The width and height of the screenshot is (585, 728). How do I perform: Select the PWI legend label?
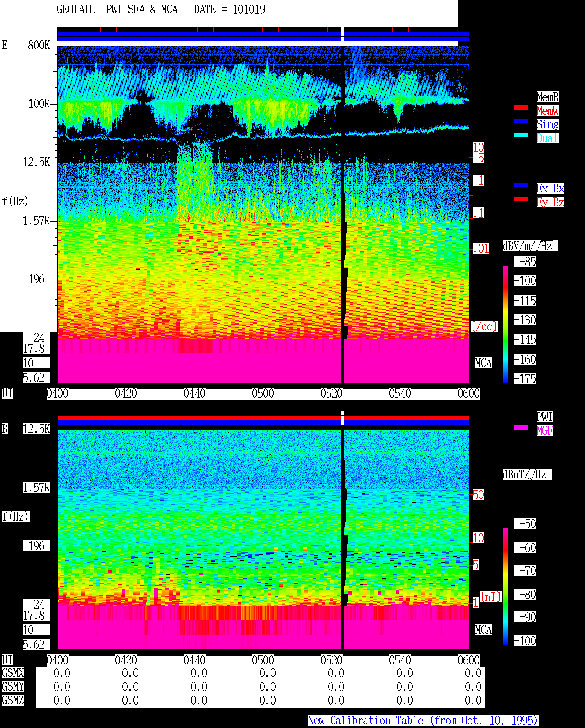[x=545, y=417]
